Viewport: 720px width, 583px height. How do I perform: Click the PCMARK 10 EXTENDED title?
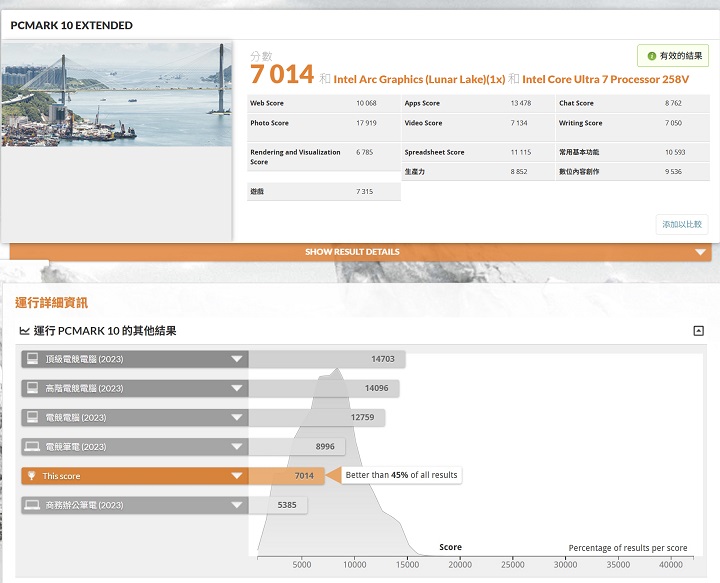pos(72,25)
